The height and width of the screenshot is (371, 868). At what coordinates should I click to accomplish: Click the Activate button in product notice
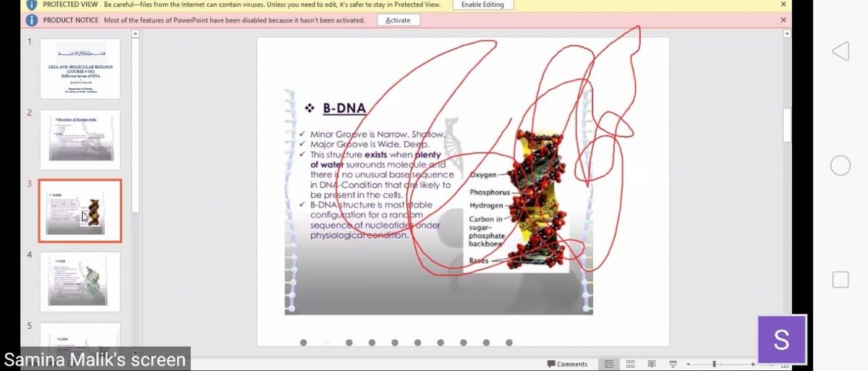click(x=398, y=20)
